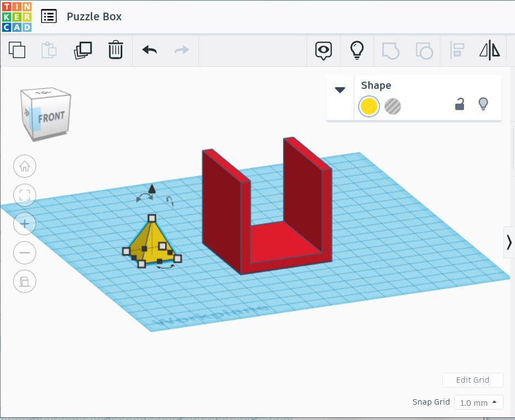Screen dimensions: 515x420
Task: Click the Puzzle Box project title
Action: pyautogui.click(x=94, y=16)
